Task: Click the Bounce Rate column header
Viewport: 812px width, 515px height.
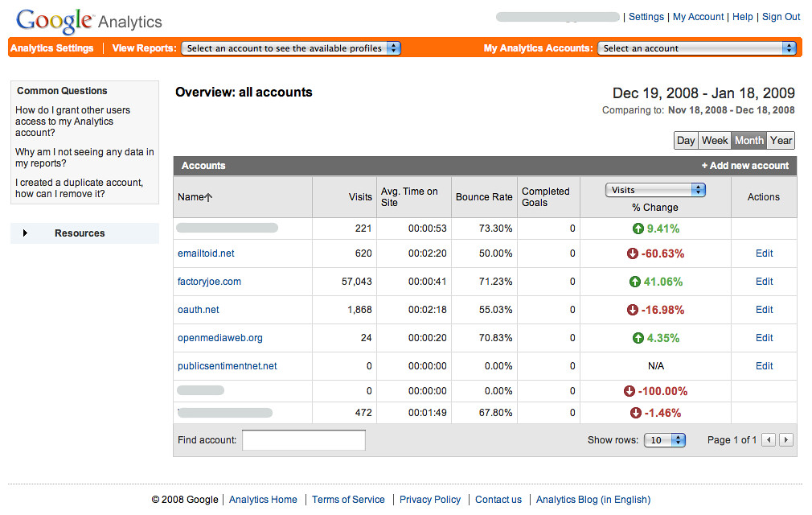Action: 484,197
